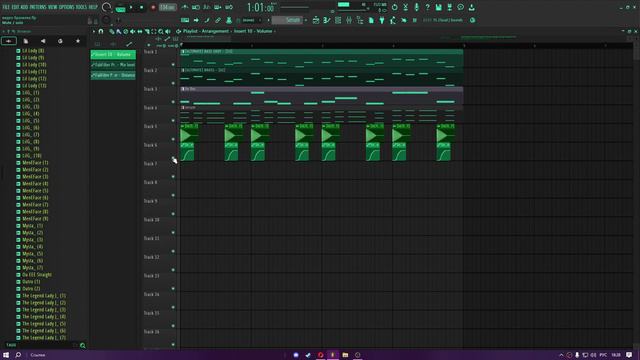Click the tempo display field
Screen dimensions: 640x360
pyautogui.click(x=167, y=7)
